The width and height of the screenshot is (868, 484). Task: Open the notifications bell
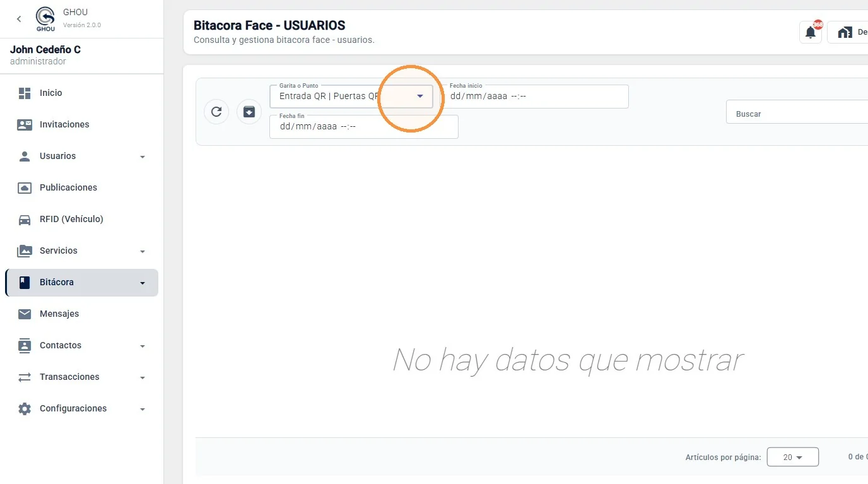tap(811, 32)
